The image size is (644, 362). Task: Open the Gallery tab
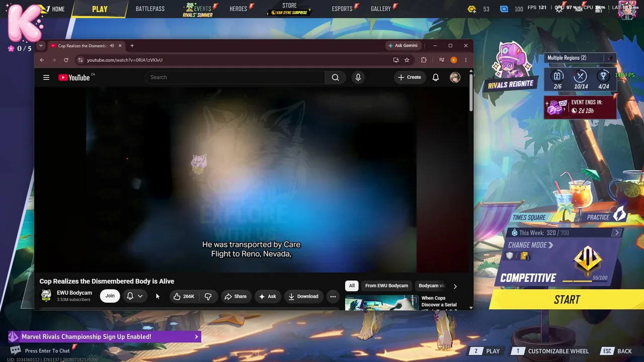[x=381, y=9]
